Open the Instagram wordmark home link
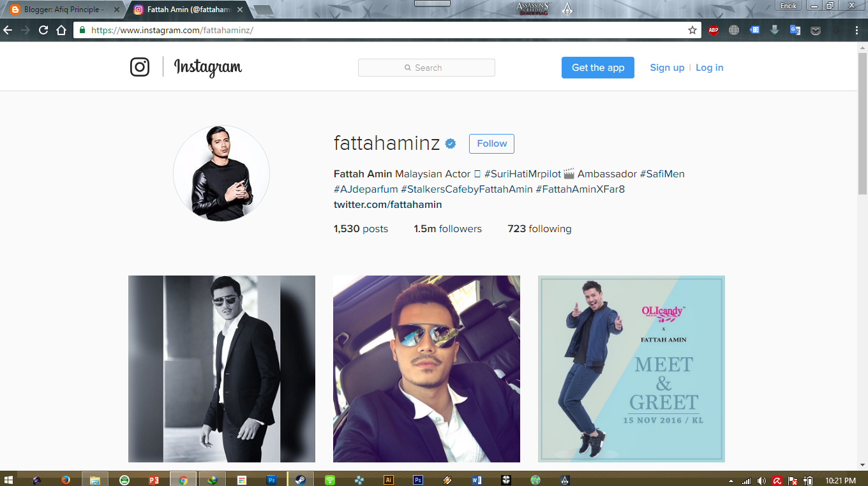 (208, 68)
